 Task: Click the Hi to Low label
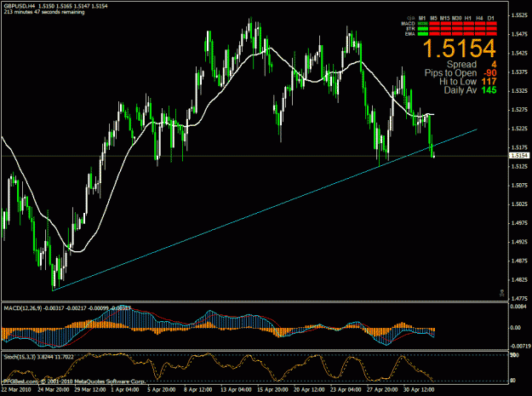pyautogui.click(x=458, y=82)
